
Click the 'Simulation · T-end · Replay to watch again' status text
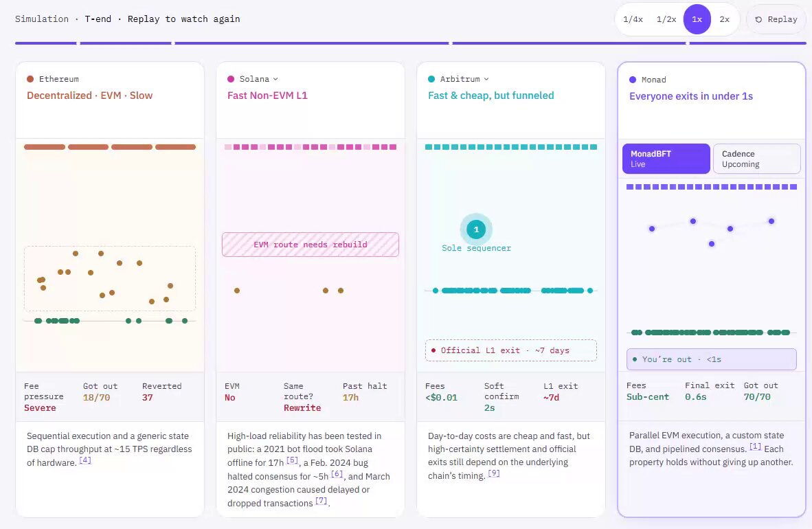(x=127, y=19)
